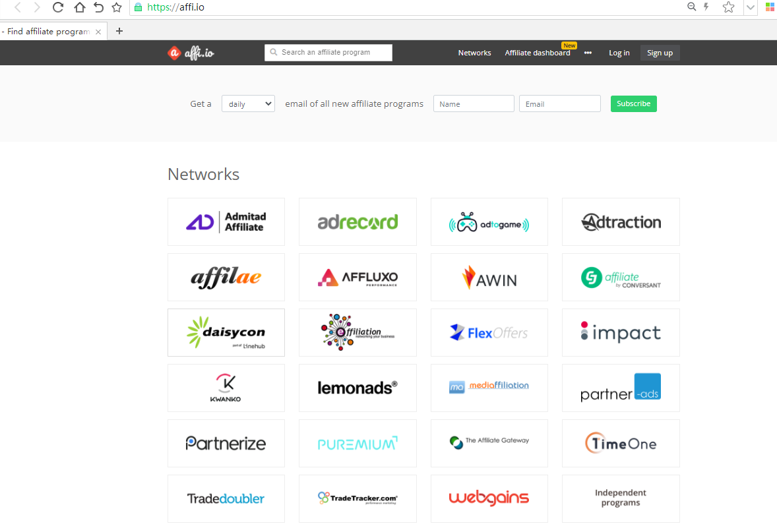Click the undo/restore tab icon
Image resolution: width=777 pixels, height=532 pixels.
tap(99, 7)
